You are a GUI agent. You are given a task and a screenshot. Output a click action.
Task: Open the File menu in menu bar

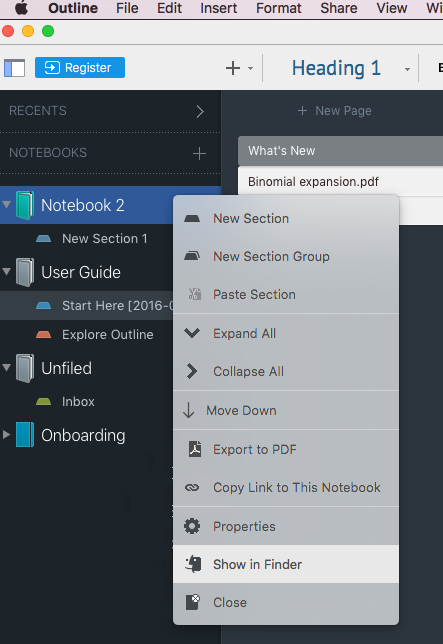coord(127,8)
